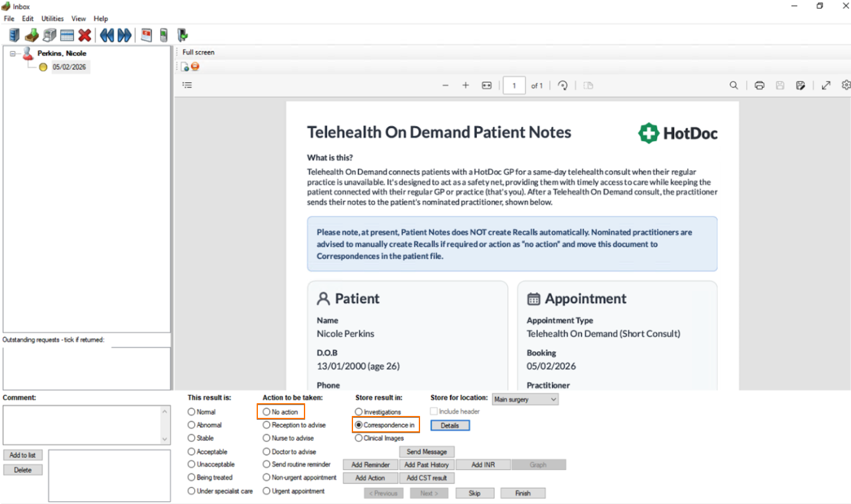Click the Skip button
Screen dimensions: 851x504
click(x=474, y=493)
